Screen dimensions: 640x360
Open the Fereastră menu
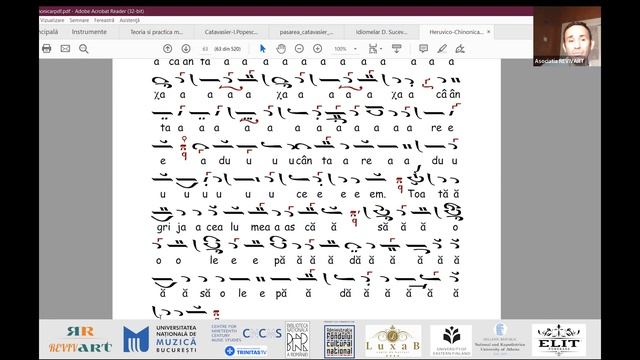[x=104, y=20]
